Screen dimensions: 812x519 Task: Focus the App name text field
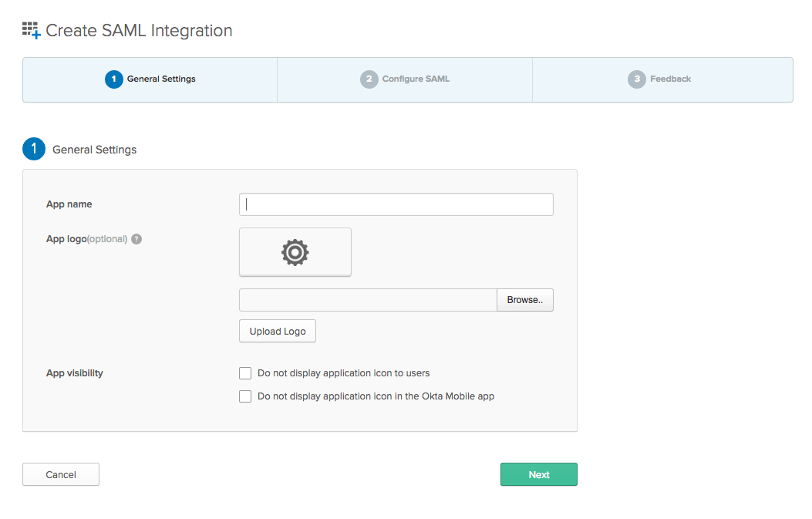396,204
